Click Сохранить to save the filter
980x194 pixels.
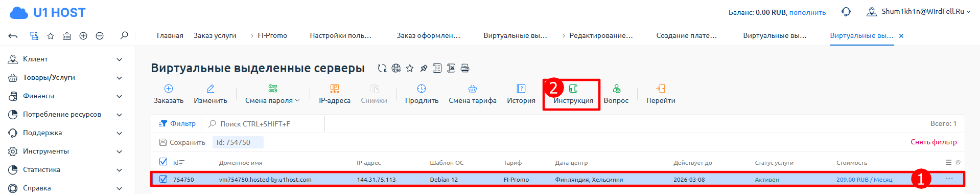point(182,142)
